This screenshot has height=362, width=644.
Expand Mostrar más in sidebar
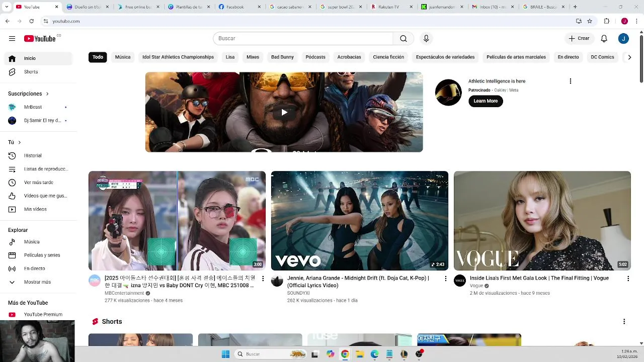(38, 282)
